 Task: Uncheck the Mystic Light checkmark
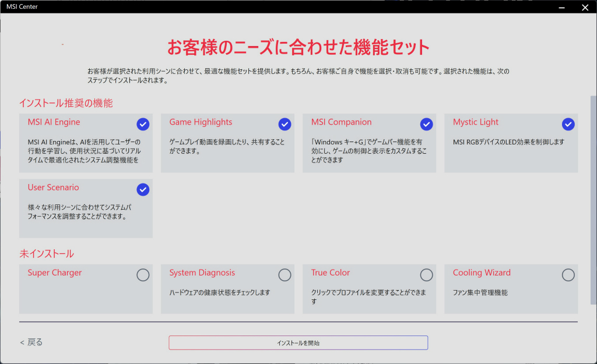tap(568, 124)
